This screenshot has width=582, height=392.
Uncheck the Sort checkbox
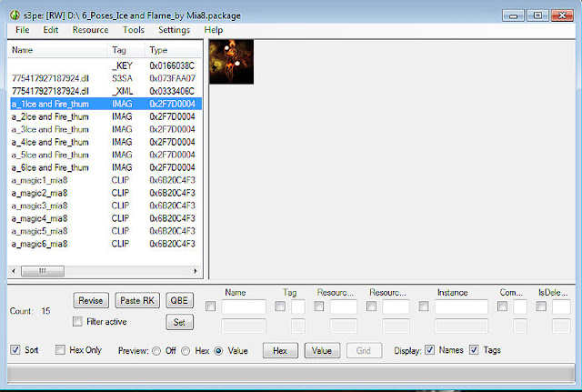tap(15, 349)
